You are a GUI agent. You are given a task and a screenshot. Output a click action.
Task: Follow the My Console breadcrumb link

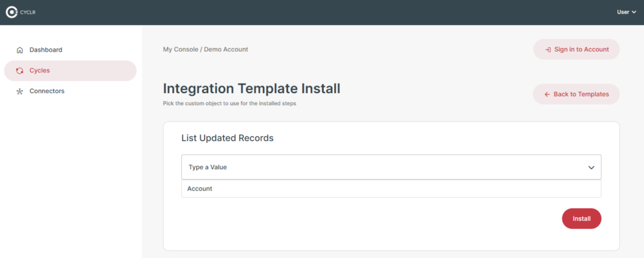180,49
